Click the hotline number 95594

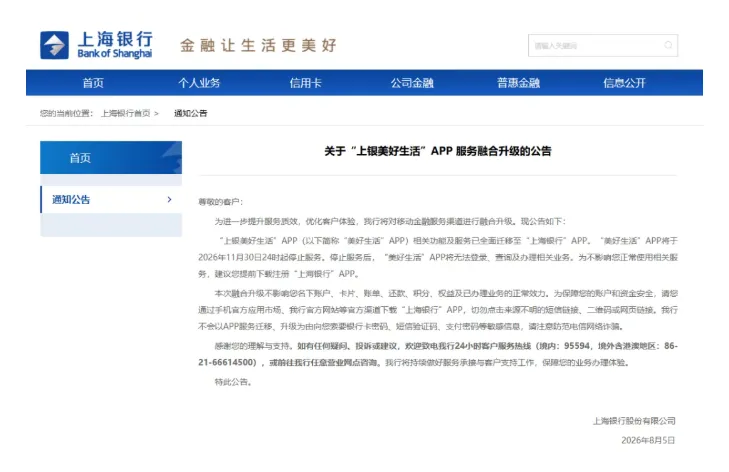(577, 346)
